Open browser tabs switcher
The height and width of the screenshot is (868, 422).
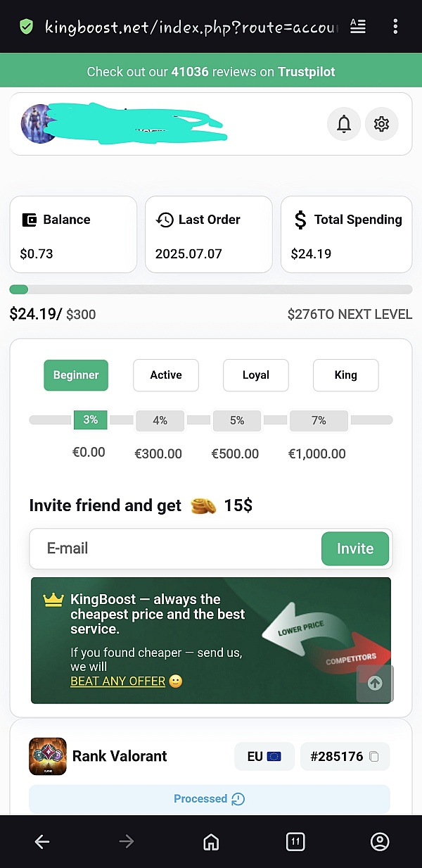295,841
